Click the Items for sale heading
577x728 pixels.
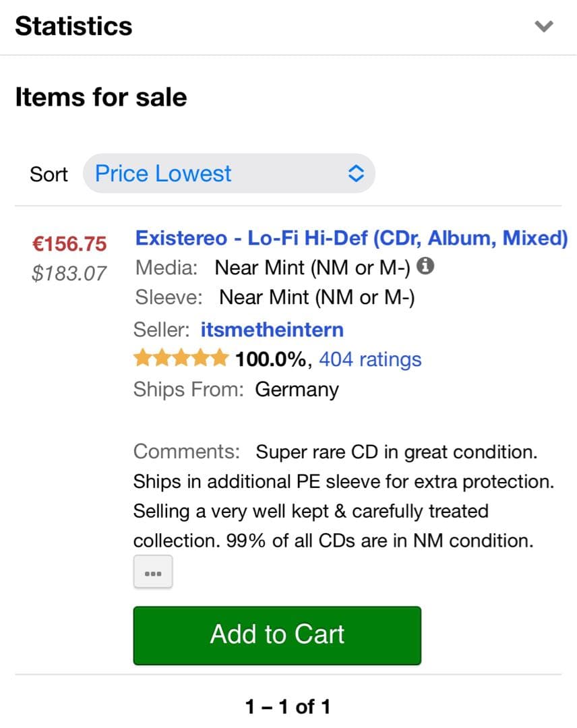coord(101,97)
